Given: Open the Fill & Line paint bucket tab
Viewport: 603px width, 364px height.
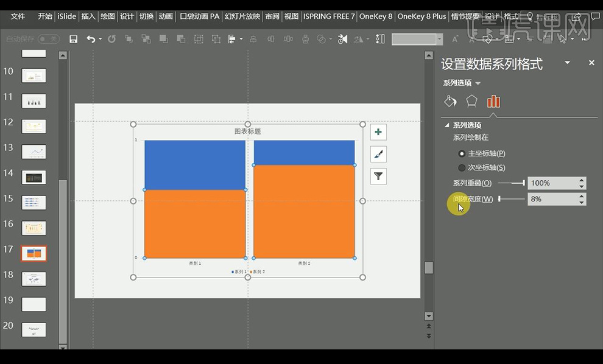Looking at the screenshot, I should pos(450,101).
